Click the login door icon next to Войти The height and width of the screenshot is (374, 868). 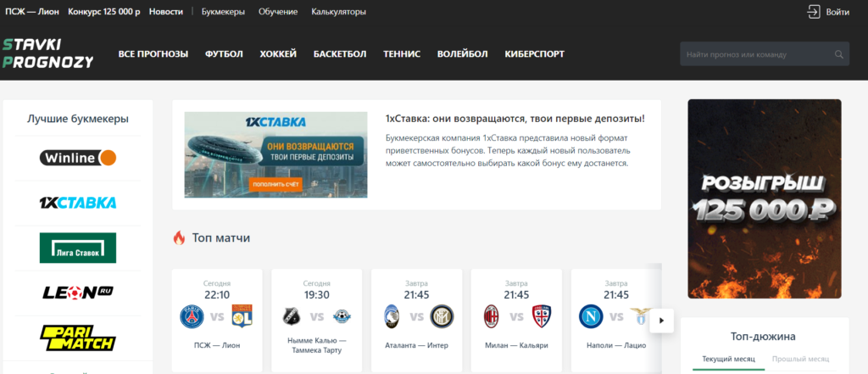coord(813,12)
